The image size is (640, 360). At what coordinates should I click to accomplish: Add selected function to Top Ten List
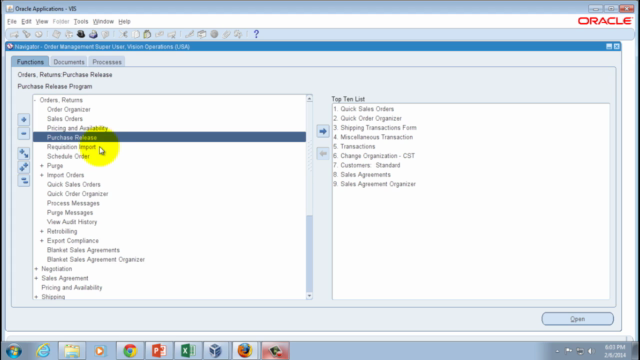click(x=323, y=131)
